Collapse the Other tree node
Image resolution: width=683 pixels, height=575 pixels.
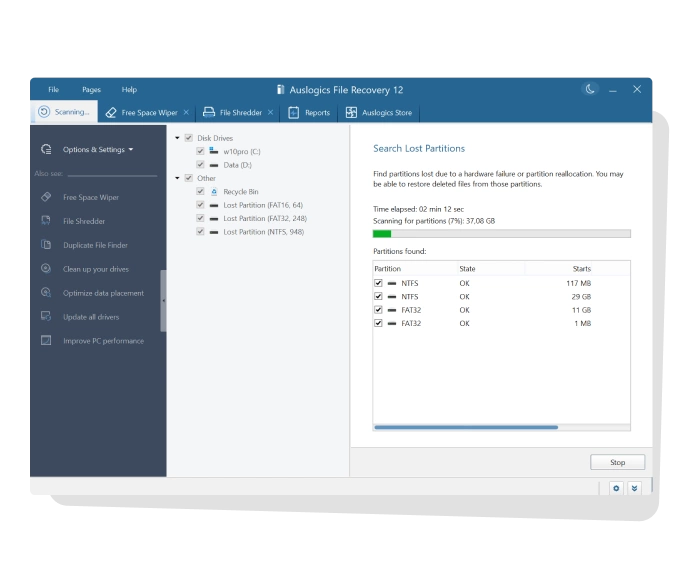pyautogui.click(x=177, y=178)
